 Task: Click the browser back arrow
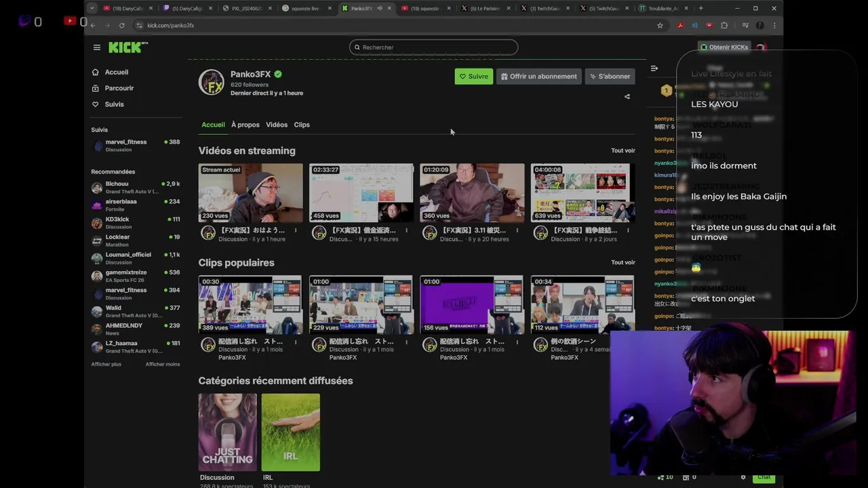pyautogui.click(x=93, y=25)
